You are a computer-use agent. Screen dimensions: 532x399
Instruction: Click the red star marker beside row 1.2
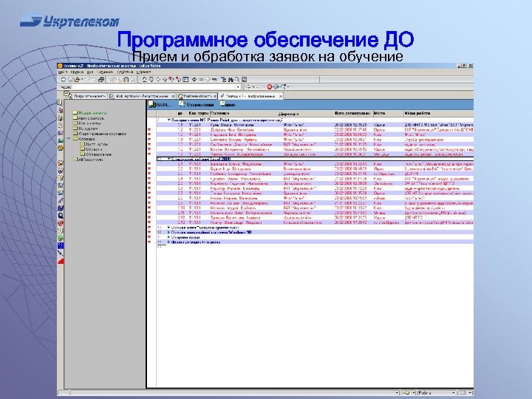click(149, 129)
